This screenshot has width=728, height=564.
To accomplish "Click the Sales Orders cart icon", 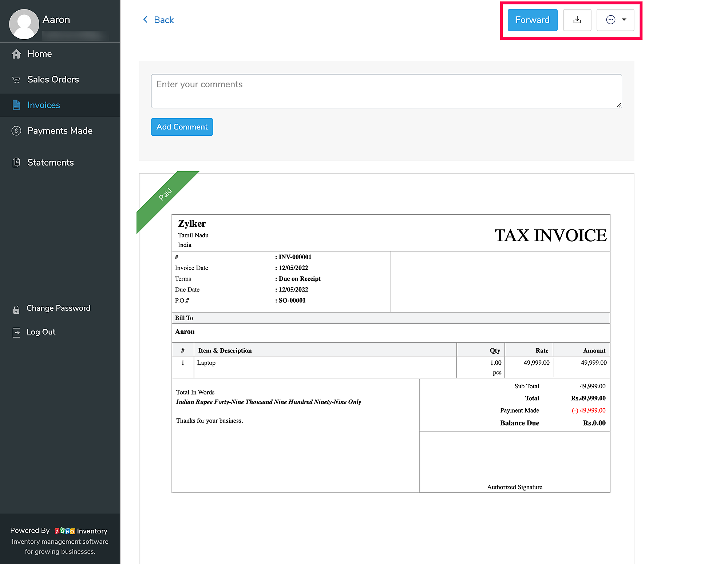I will click(x=16, y=80).
